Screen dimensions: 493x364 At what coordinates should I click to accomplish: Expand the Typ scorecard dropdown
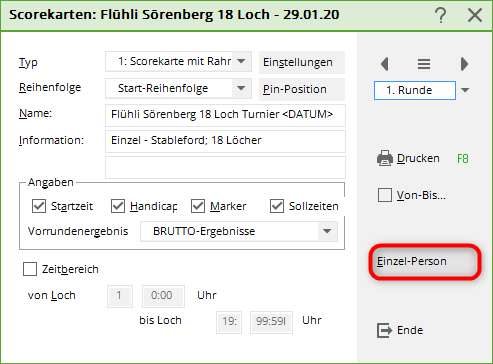tap(241, 61)
